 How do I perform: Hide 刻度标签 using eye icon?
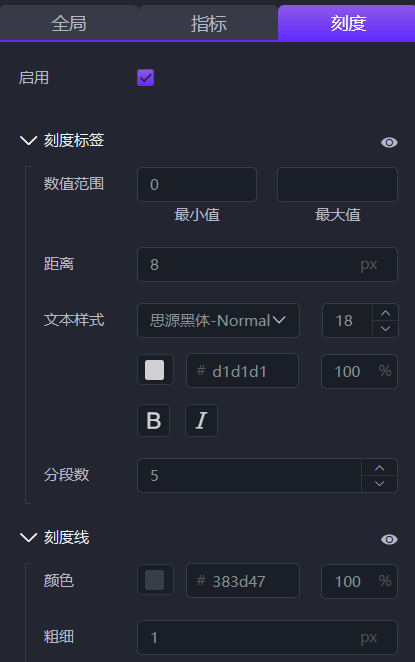(x=389, y=142)
